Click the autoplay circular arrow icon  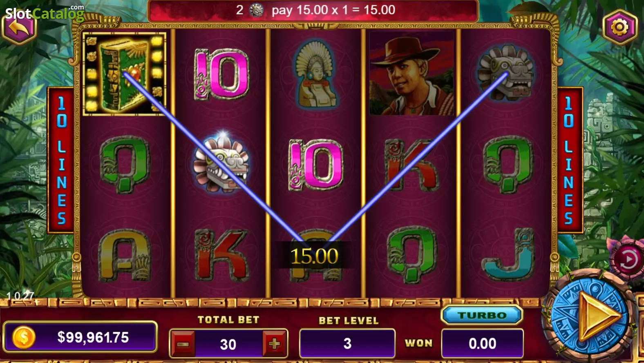[x=627, y=260]
